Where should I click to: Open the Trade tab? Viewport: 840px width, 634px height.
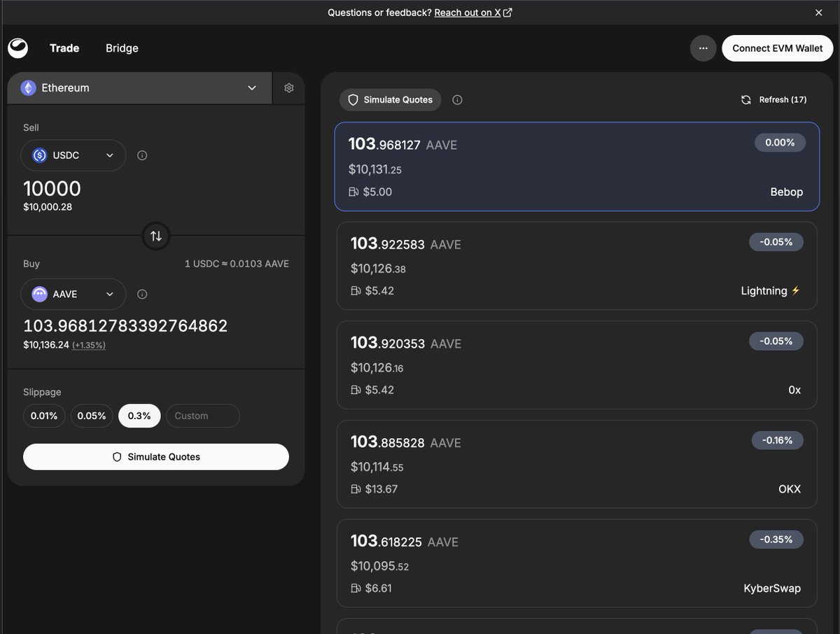pos(64,48)
